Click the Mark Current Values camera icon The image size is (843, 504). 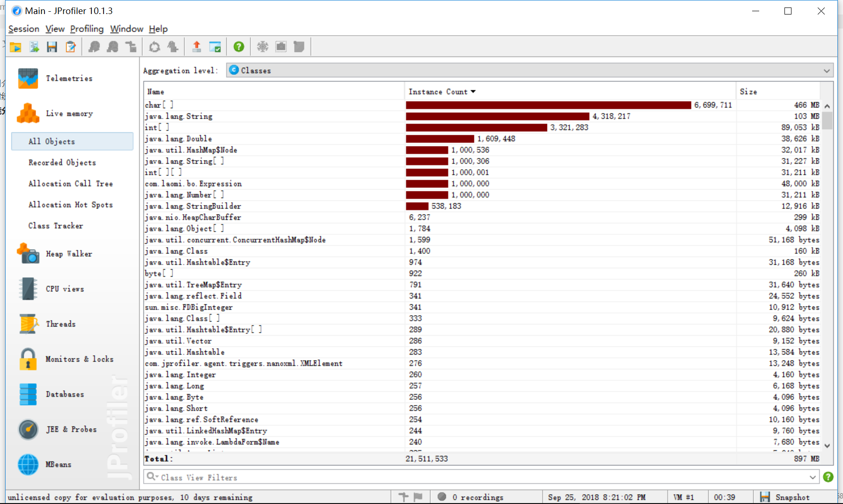coord(281,47)
